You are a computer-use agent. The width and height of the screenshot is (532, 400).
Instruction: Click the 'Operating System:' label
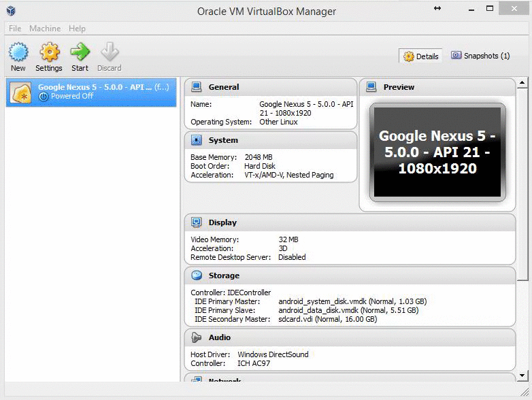click(x=221, y=122)
